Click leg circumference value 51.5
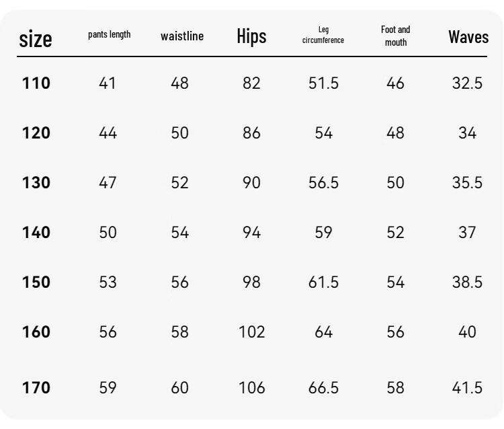Image resolution: width=504 pixels, height=429 pixels. [x=323, y=83]
